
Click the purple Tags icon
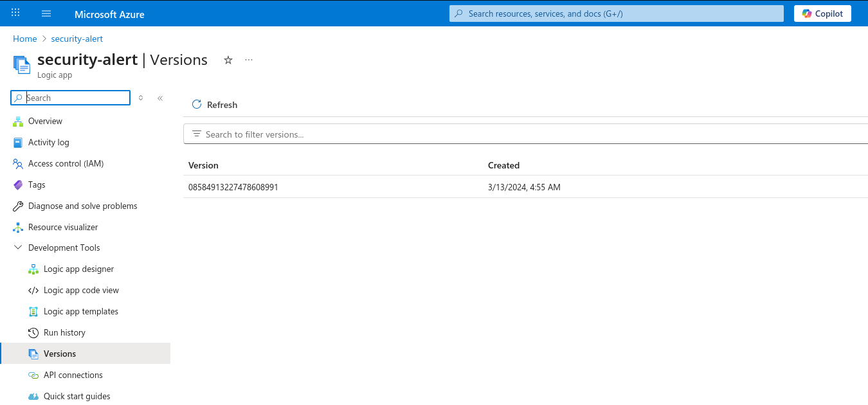(x=18, y=184)
